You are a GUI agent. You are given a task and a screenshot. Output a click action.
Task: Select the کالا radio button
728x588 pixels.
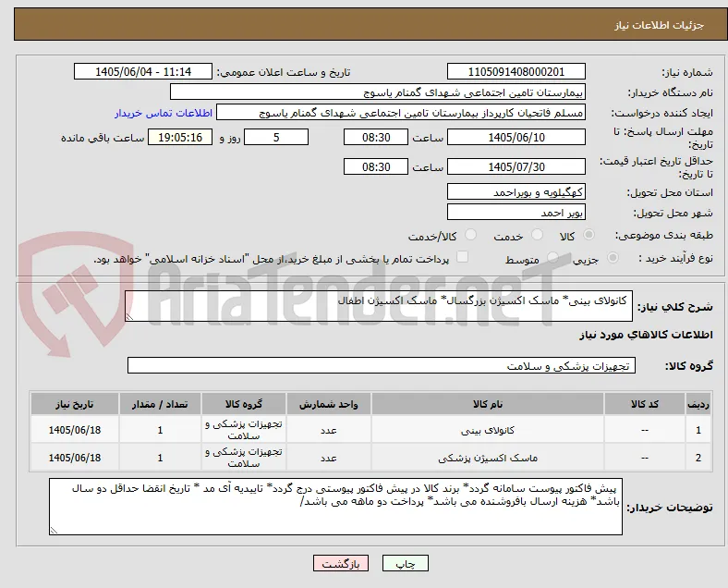[588, 235]
